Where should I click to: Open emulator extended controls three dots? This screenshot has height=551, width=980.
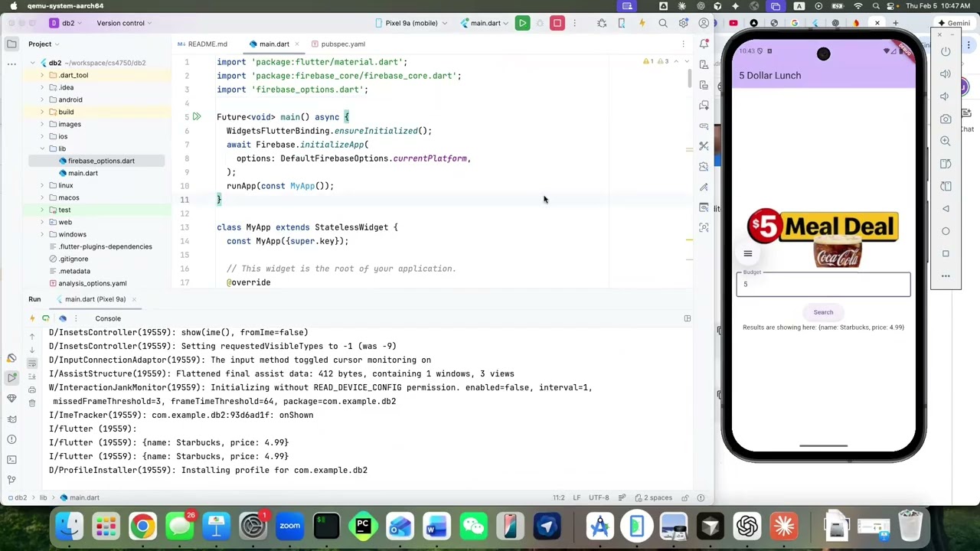click(x=946, y=275)
